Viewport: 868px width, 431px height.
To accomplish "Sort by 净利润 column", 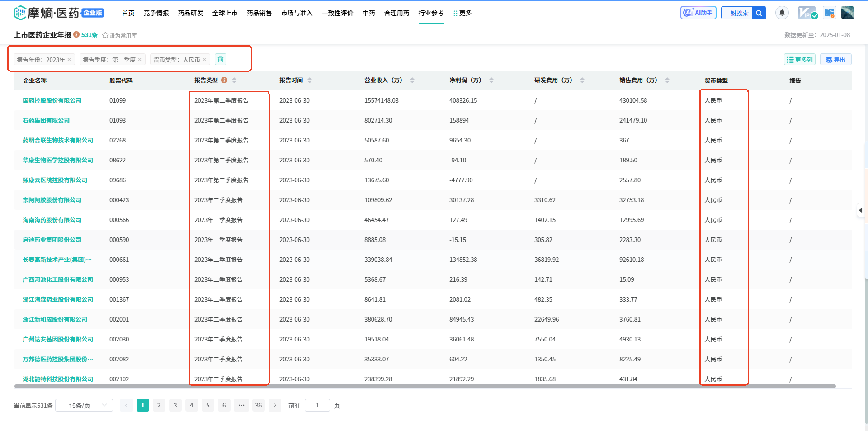I will click(491, 80).
